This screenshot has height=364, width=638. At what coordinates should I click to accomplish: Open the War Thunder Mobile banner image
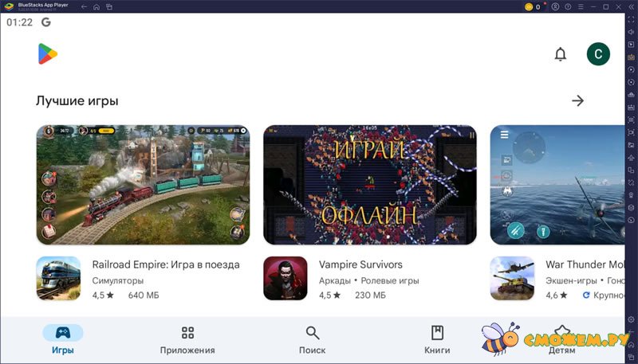click(557, 185)
